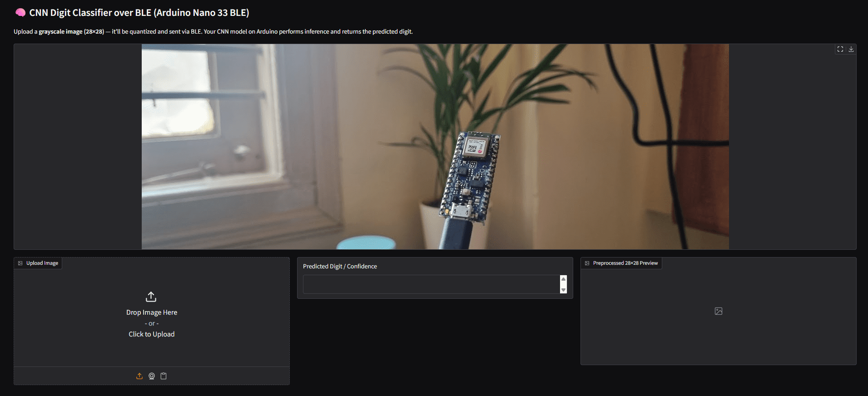
Task: Click the "Preprocessed 28×28 Preview" label text
Action: [x=625, y=263]
